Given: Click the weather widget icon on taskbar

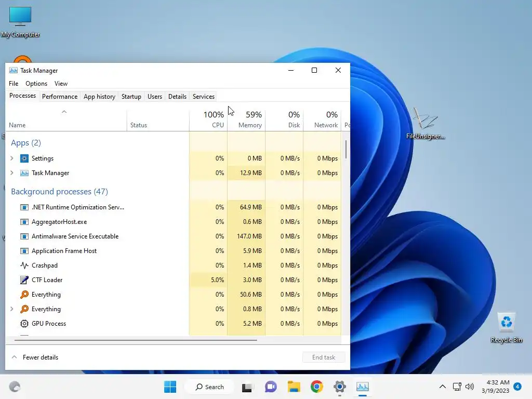Looking at the screenshot, I should coord(15,387).
